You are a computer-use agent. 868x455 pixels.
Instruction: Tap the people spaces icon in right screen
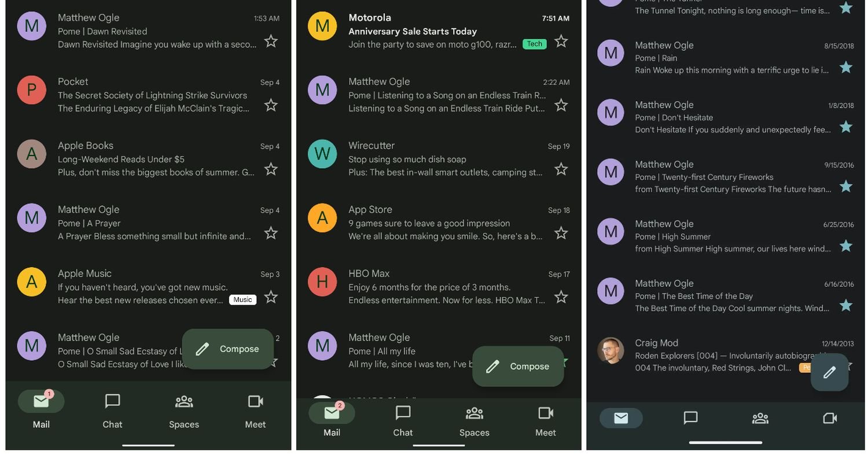tap(760, 418)
